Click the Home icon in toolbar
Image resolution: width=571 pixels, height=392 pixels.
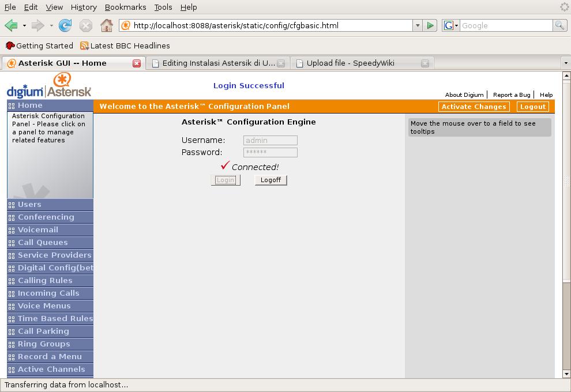pyautogui.click(x=106, y=25)
